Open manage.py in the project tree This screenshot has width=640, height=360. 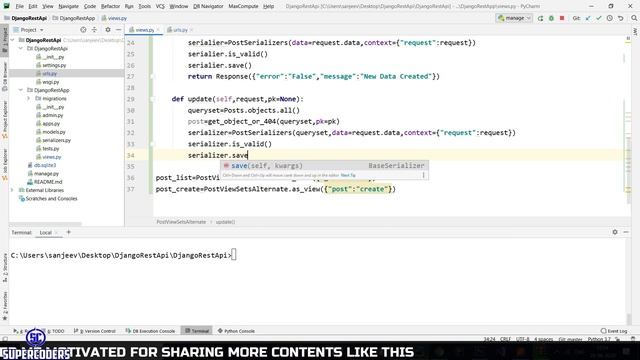(x=43, y=173)
